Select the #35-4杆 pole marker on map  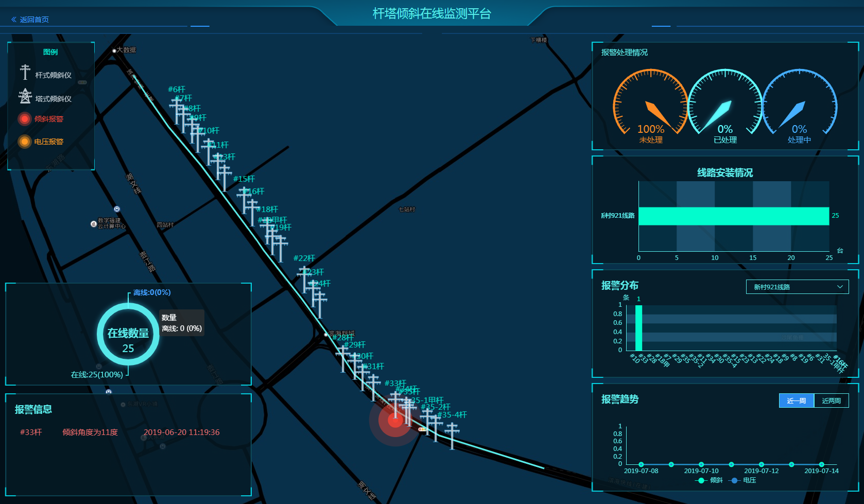(x=452, y=436)
